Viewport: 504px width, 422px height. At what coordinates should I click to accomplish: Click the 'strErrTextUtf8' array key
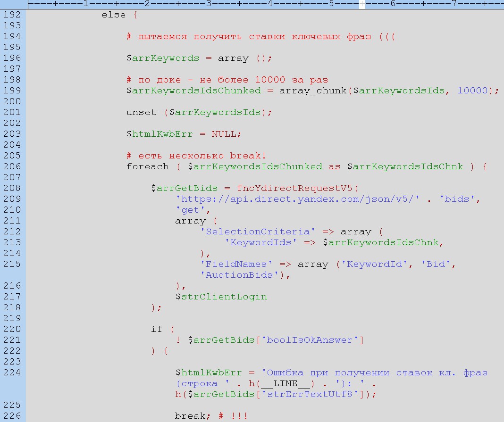(x=310, y=394)
